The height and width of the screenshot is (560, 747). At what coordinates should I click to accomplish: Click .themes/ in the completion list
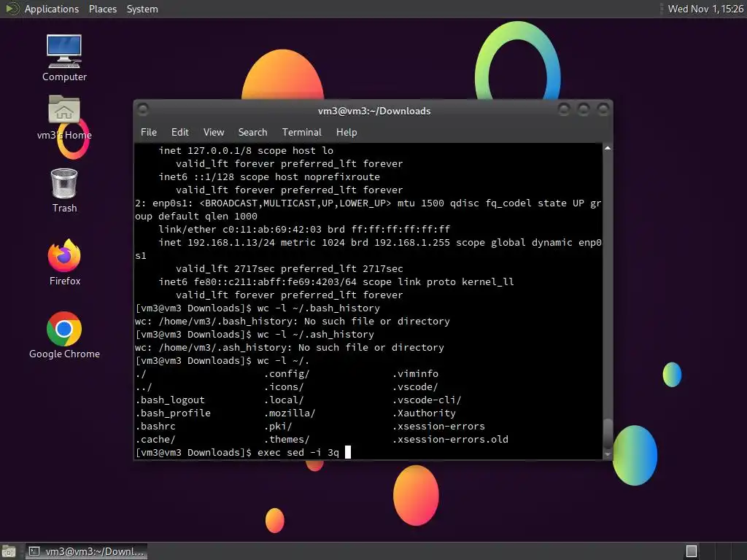click(x=287, y=439)
